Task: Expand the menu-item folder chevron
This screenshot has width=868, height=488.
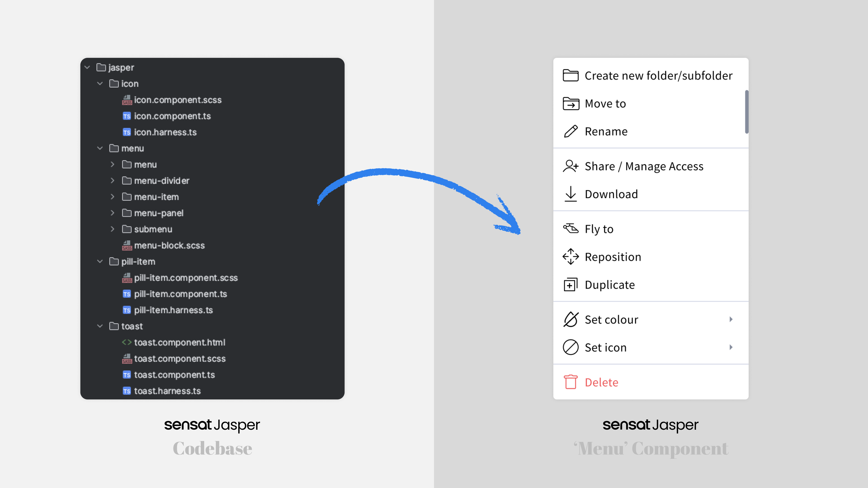Action: coord(113,197)
